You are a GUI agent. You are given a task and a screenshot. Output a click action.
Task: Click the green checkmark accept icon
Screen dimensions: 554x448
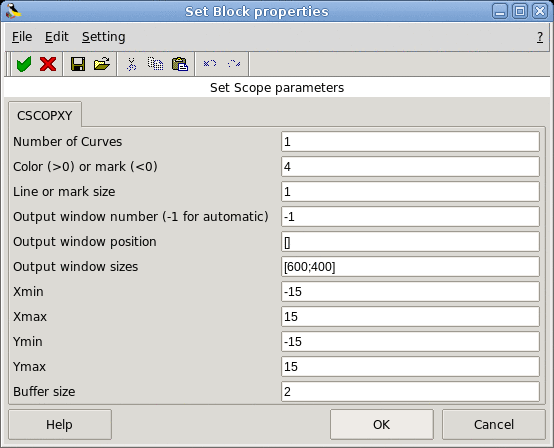pos(24,64)
